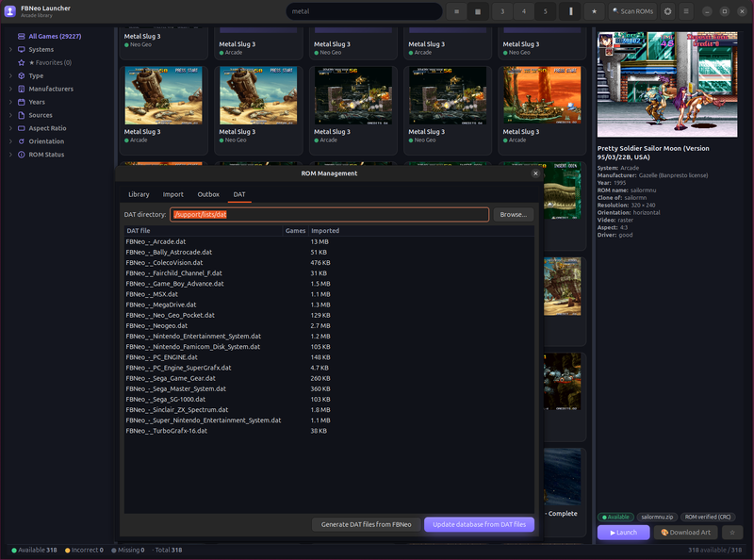This screenshot has height=560, width=754.
Task: Sort by Games column header
Action: pyautogui.click(x=295, y=231)
